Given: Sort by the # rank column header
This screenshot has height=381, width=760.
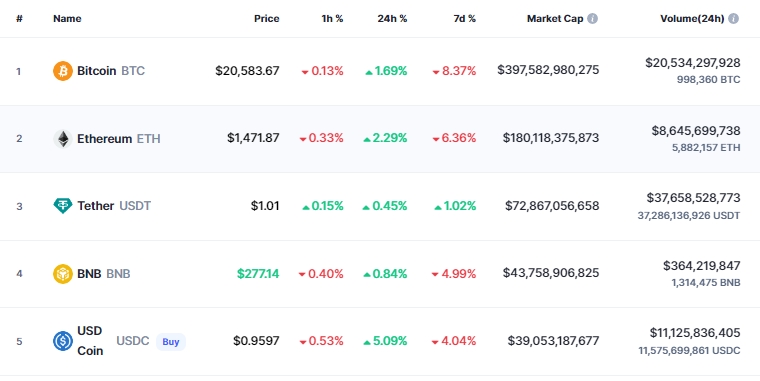Looking at the screenshot, I should pos(19,18).
